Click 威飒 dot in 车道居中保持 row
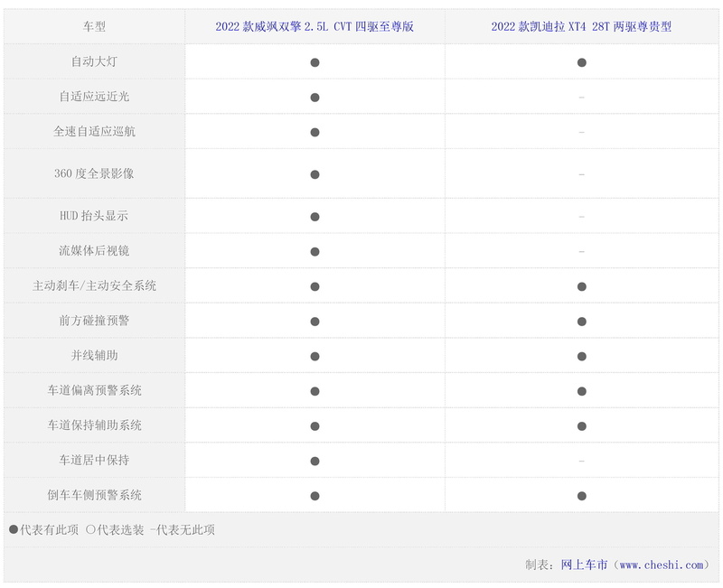The height and width of the screenshot is (588, 723). point(315,462)
